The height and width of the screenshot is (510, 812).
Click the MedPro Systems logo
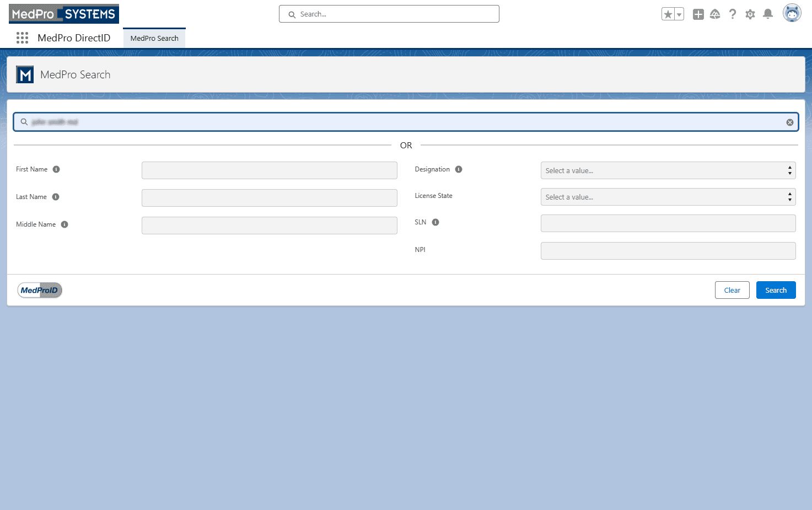[x=64, y=14]
